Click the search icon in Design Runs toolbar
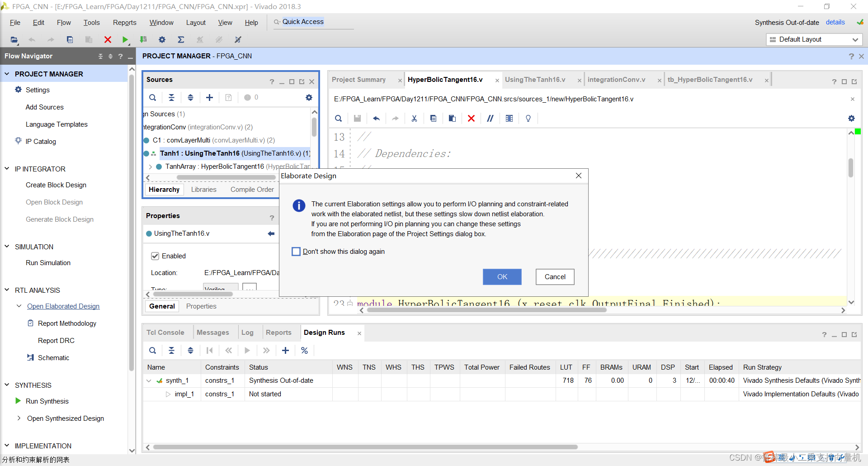Viewport: 868px width, 466px height. pos(153,351)
